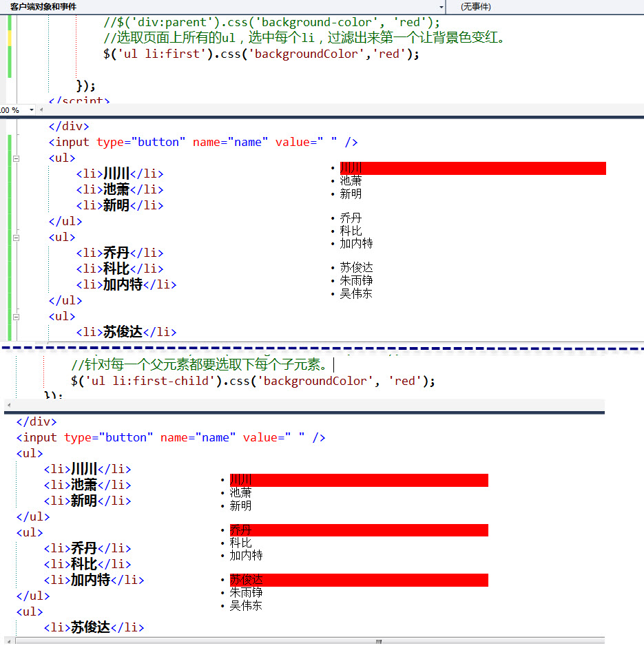Open the 客户端对象和事件 dropdown

[x=442, y=7]
